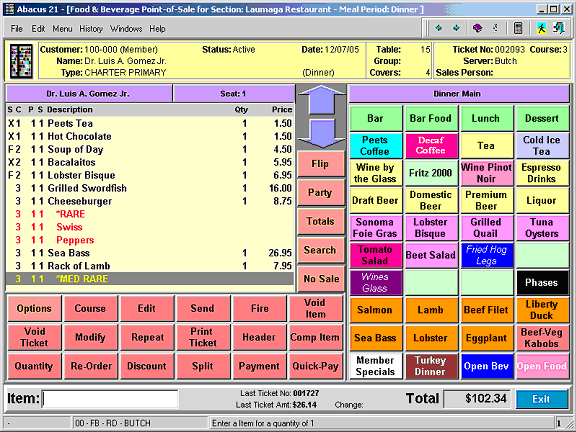This screenshot has height=432, width=576.
Task: Click the Void Item button
Action: click(315, 308)
